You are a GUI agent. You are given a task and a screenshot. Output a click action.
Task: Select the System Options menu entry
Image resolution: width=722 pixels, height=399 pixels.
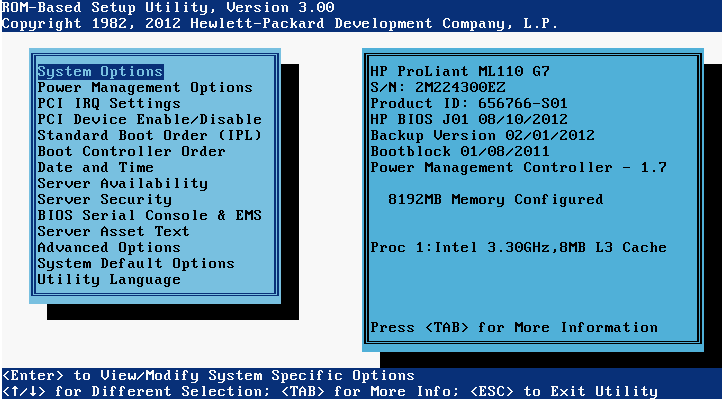point(100,72)
